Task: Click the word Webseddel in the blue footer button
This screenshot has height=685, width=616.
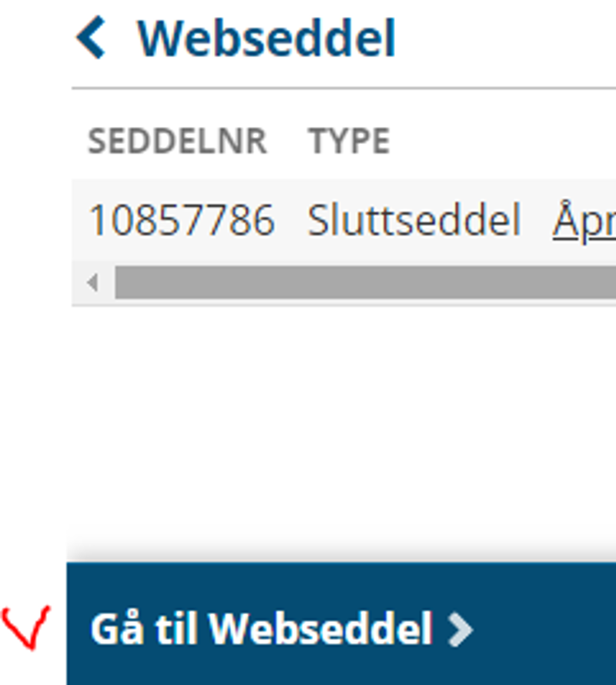Action: 321,630
